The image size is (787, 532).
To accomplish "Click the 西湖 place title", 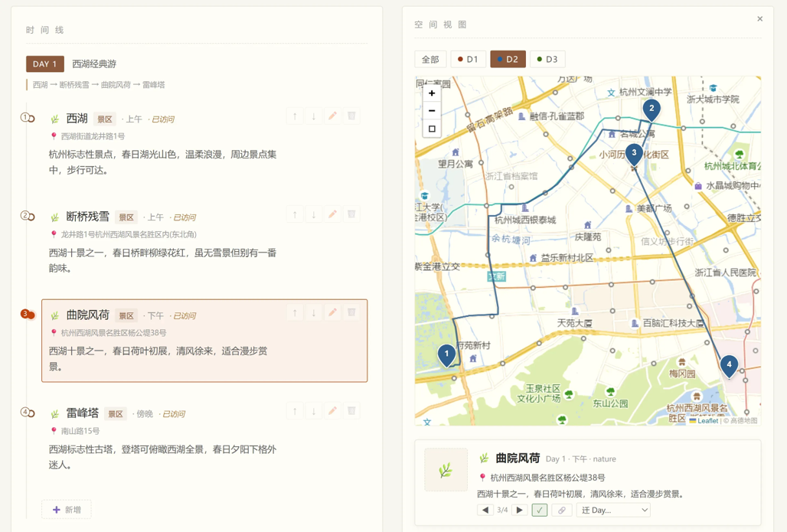I will tap(77, 119).
